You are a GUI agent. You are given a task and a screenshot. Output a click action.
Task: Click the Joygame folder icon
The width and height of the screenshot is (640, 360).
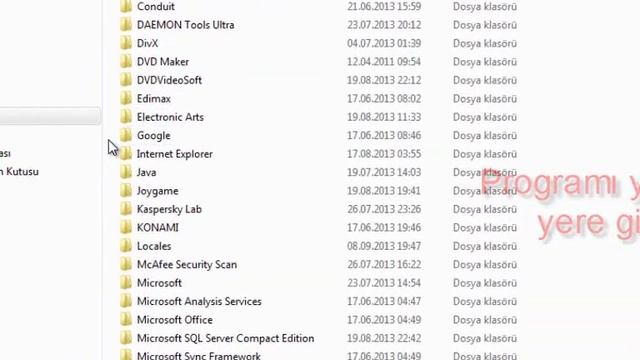pos(126,191)
